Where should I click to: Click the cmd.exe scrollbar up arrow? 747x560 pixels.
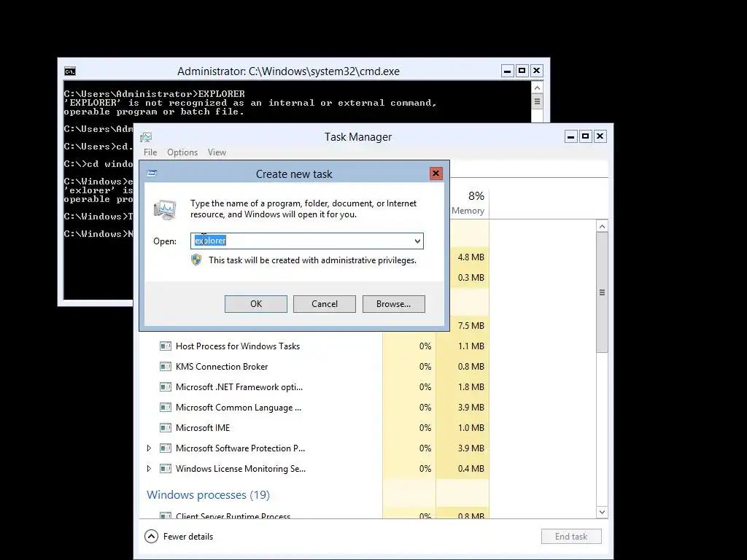point(537,87)
